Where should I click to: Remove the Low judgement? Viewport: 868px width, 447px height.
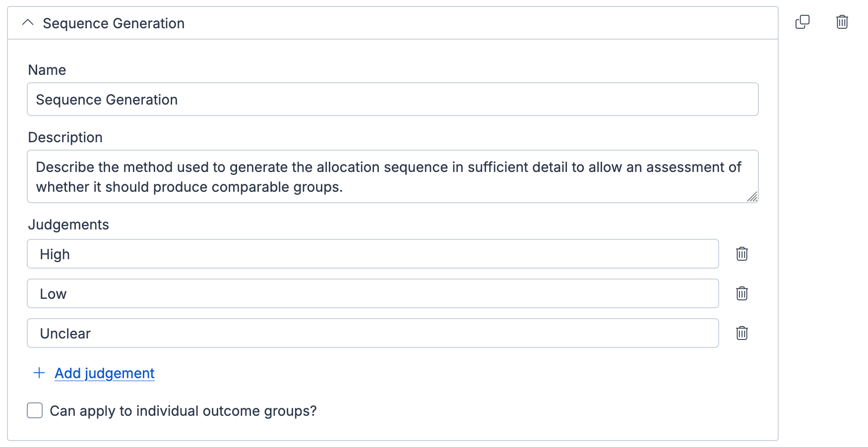coord(742,294)
